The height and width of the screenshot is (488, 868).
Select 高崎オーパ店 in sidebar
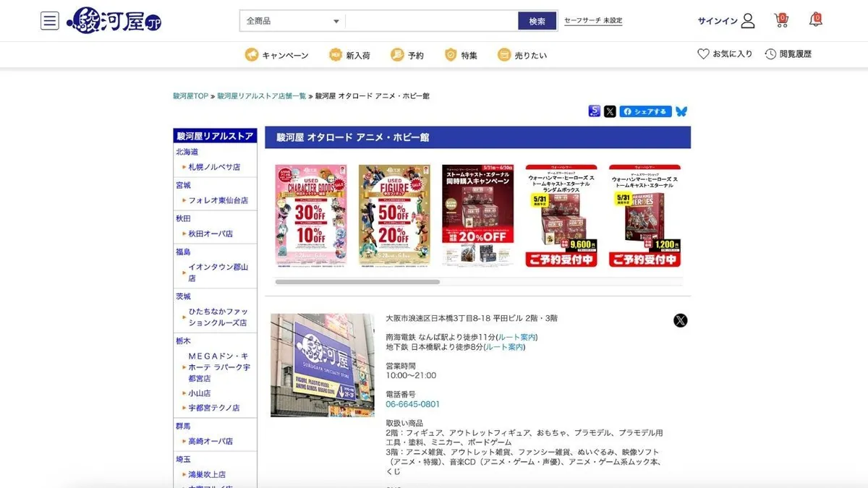tap(210, 441)
